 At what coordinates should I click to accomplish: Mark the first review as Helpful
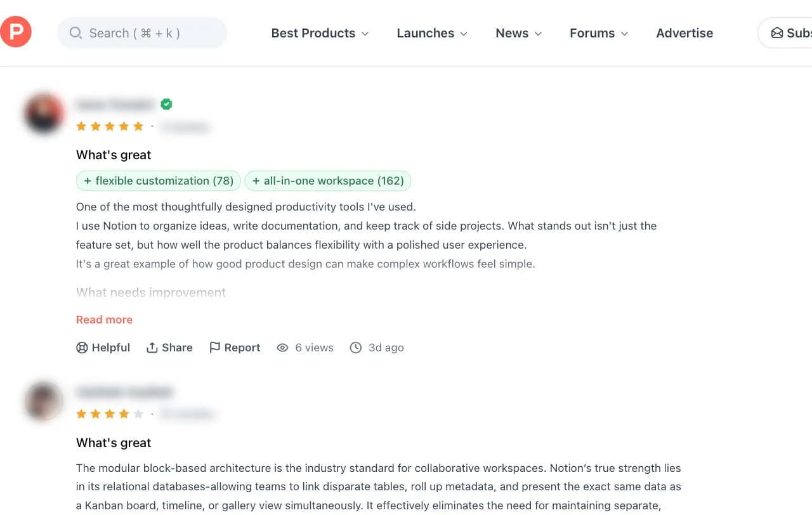pyautogui.click(x=103, y=348)
